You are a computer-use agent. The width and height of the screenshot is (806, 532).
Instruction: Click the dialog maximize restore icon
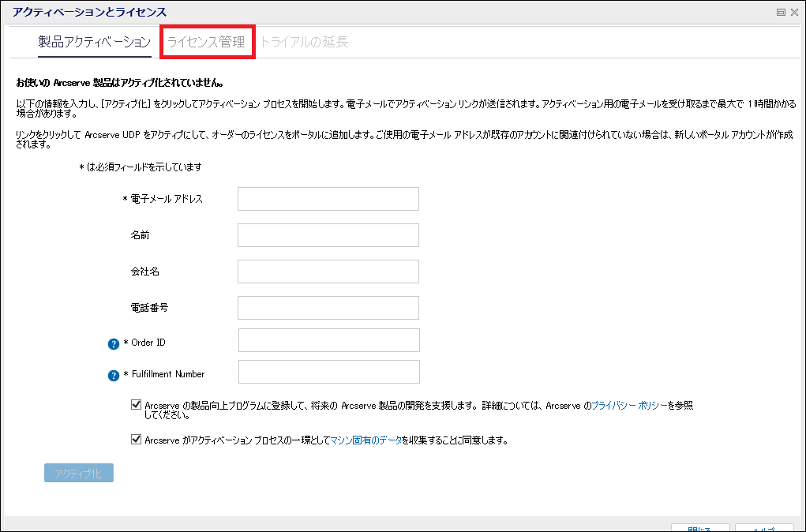tap(780, 13)
